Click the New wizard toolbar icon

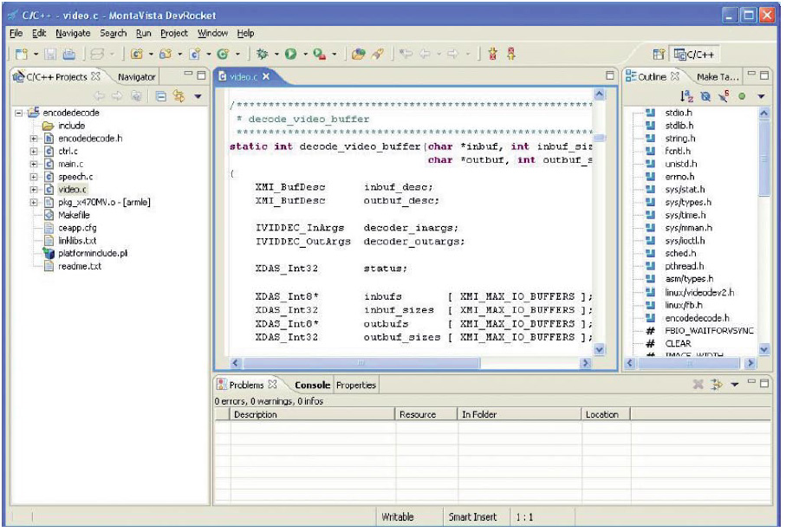point(21,54)
